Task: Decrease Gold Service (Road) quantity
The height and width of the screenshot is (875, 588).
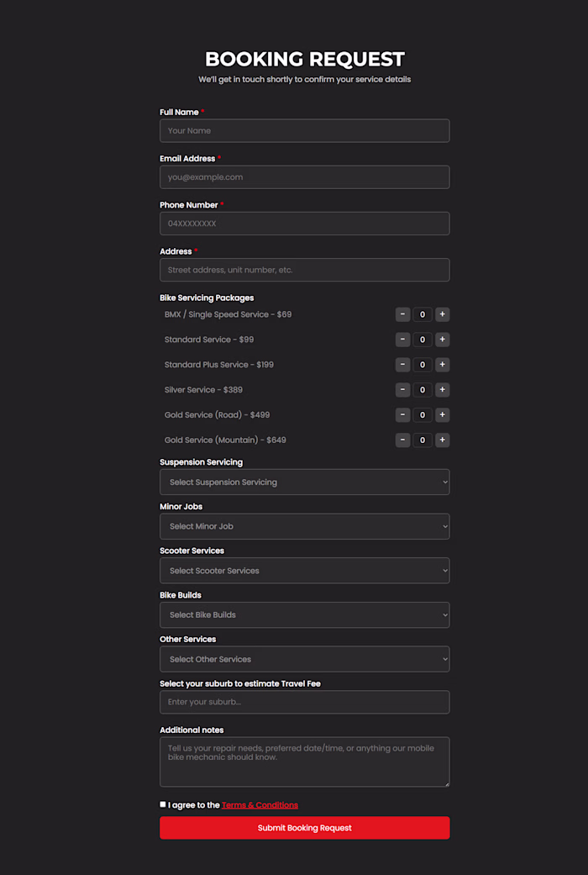Action: (402, 414)
